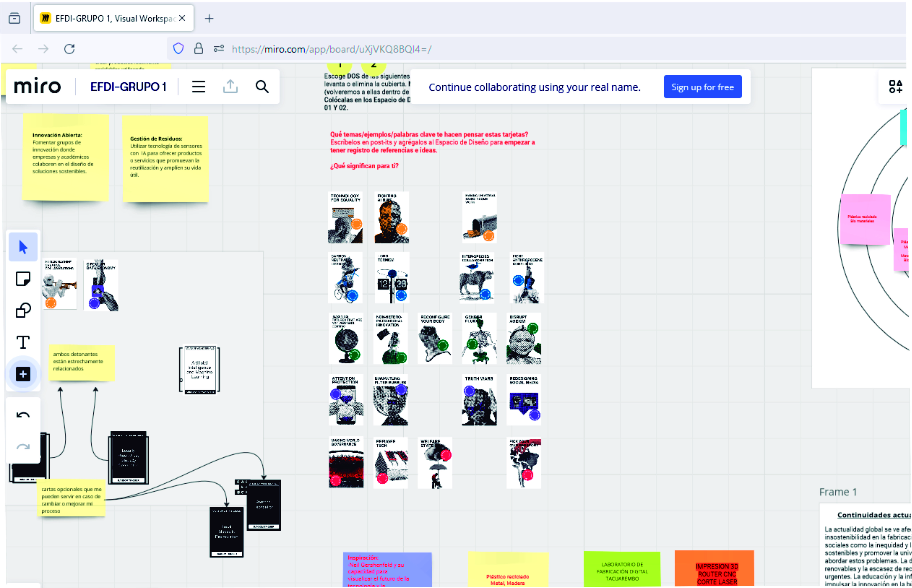Viewport: 912px width, 588px height.
Task: Select the 'cartas opcionales' yellow note
Action: coord(71,498)
